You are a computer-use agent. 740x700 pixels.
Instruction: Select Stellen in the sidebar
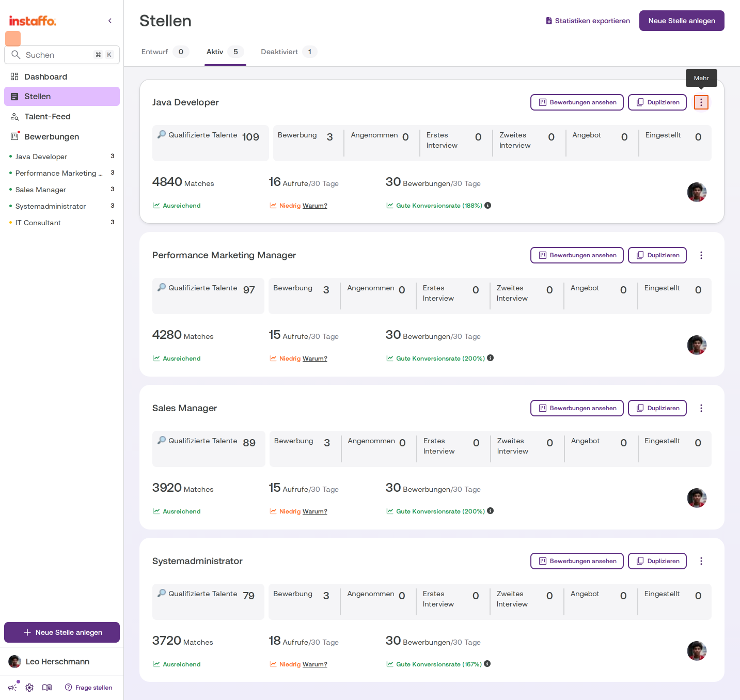pyautogui.click(x=62, y=97)
